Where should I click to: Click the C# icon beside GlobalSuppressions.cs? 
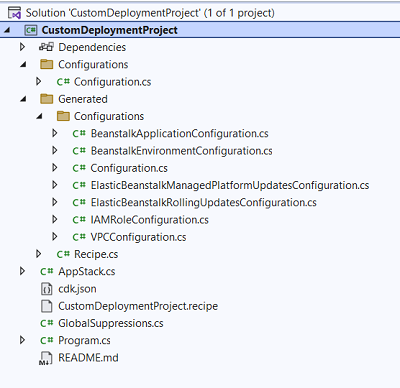[x=47, y=323]
